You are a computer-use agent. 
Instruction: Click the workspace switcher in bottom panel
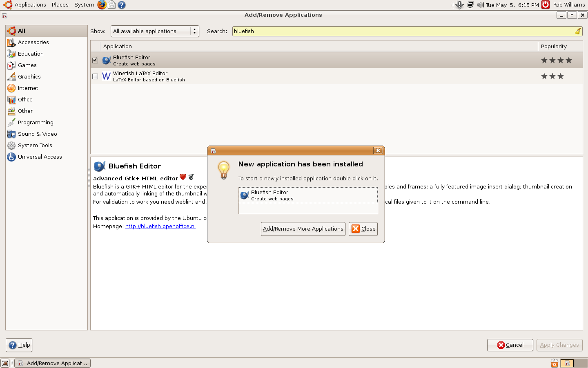point(573,363)
